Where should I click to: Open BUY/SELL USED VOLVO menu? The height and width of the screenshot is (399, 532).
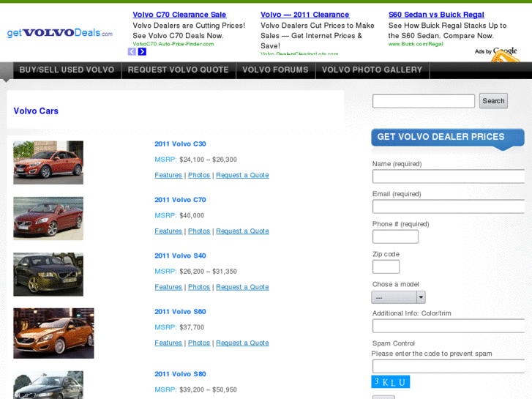pos(67,70)
